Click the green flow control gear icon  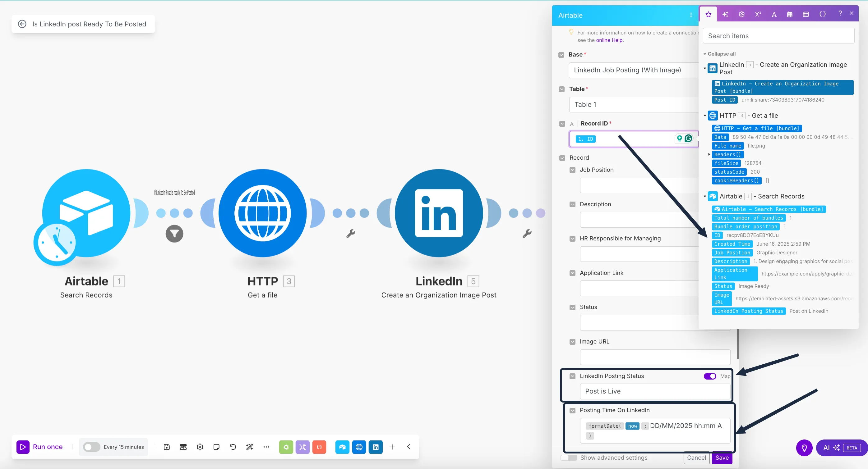(286, 447)
